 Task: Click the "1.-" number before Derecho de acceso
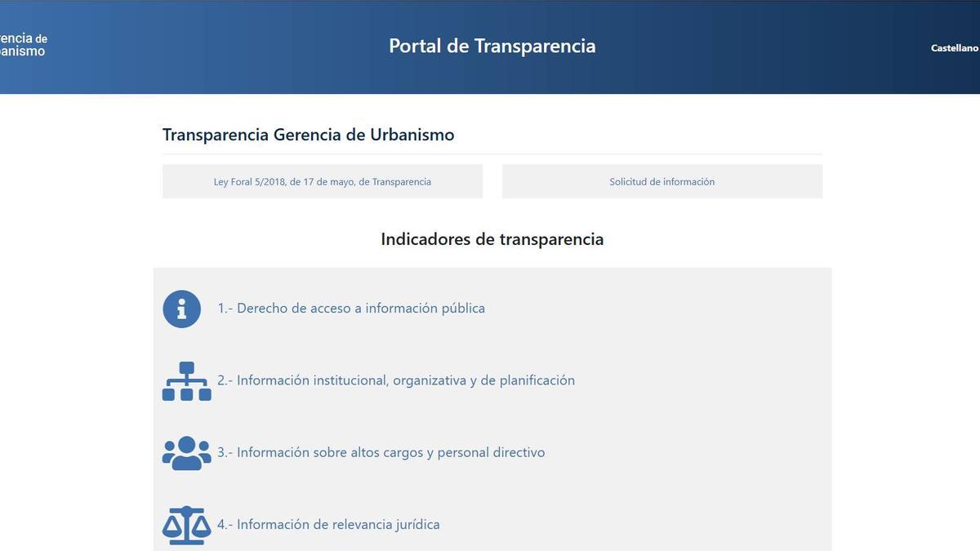coord(225,309)
